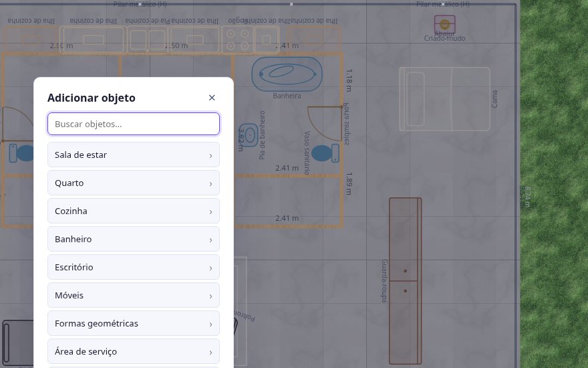Open the Banheiro category
Viewport: 588px width, 368px height.
(x=134, y=240)
